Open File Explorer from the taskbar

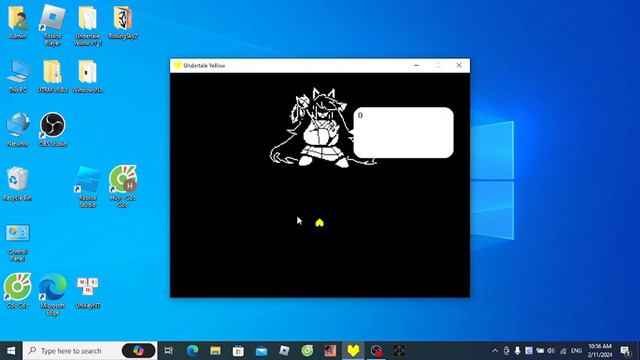point(216,351)
